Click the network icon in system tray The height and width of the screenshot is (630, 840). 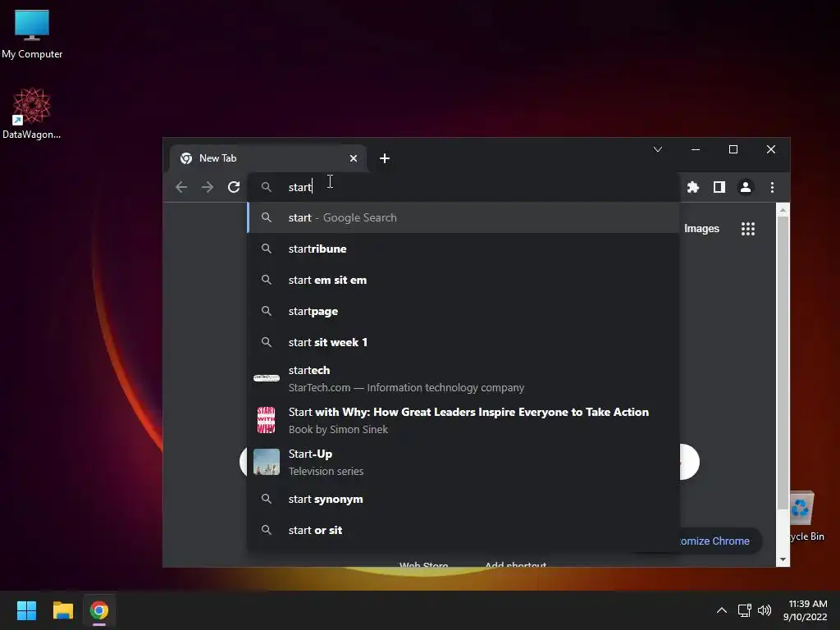coord(744,610)
